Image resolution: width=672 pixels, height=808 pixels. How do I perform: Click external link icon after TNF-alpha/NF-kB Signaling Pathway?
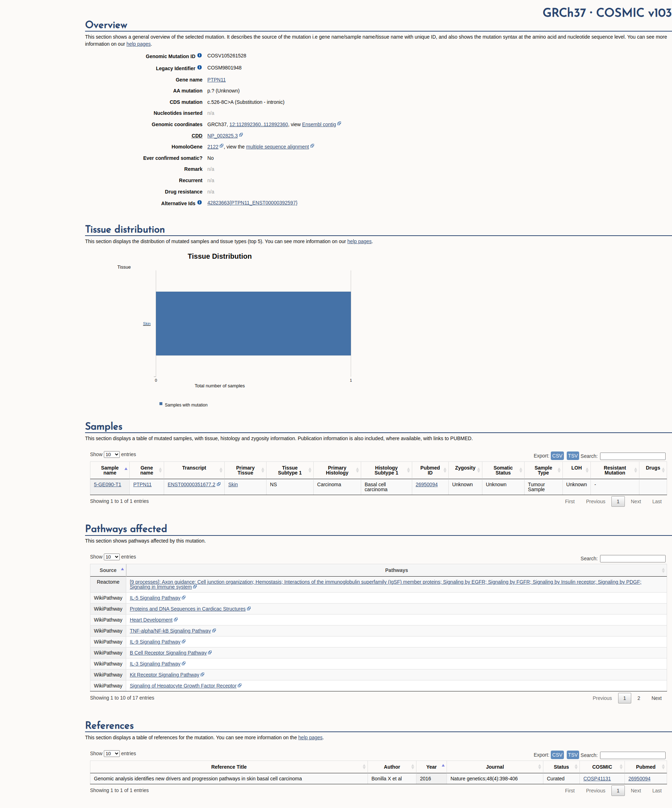[214, 630]
